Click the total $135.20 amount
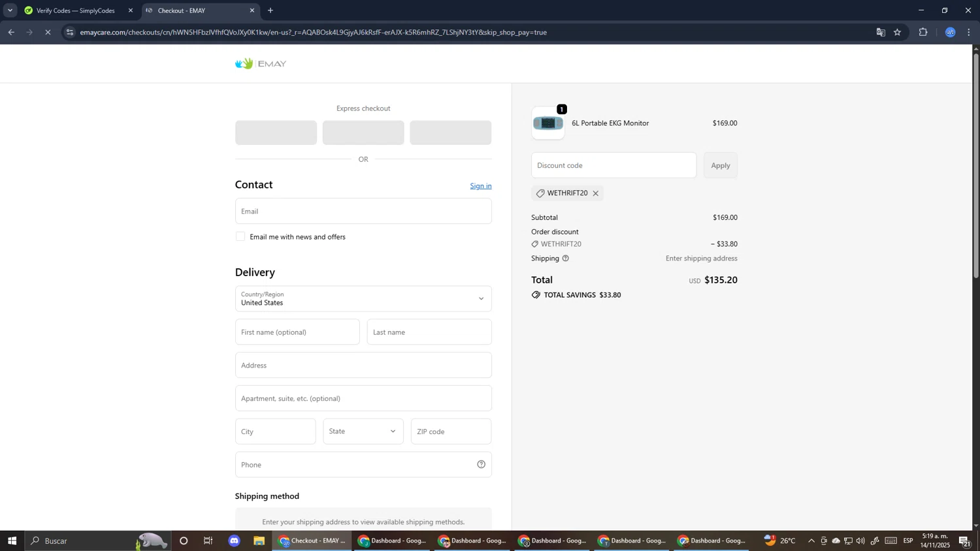This screenshot has height=551, width=980. (721, 280)
